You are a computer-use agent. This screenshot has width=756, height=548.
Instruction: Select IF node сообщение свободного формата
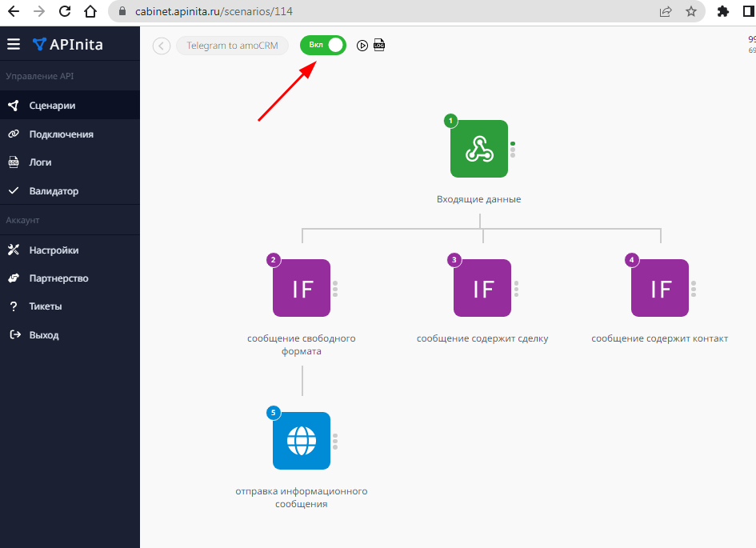(302, 288)
